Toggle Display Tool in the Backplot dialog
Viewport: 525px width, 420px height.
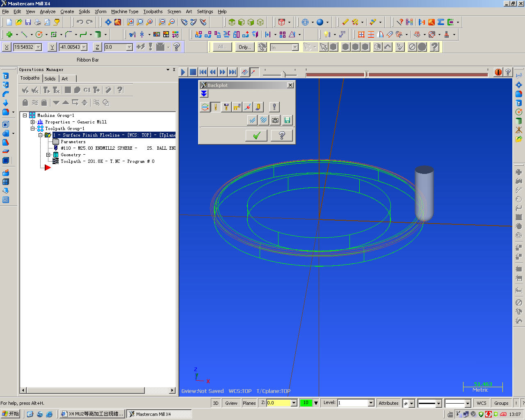point(215,107)
